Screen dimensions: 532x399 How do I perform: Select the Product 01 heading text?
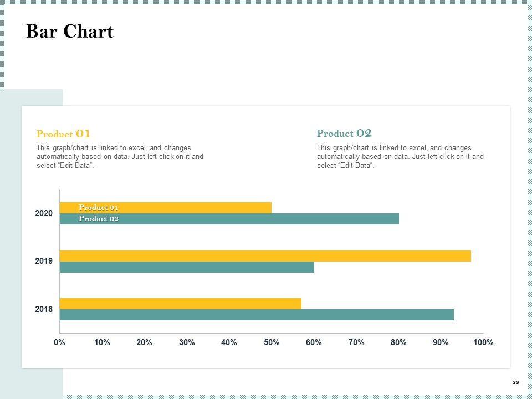click(x=63, y=134)
